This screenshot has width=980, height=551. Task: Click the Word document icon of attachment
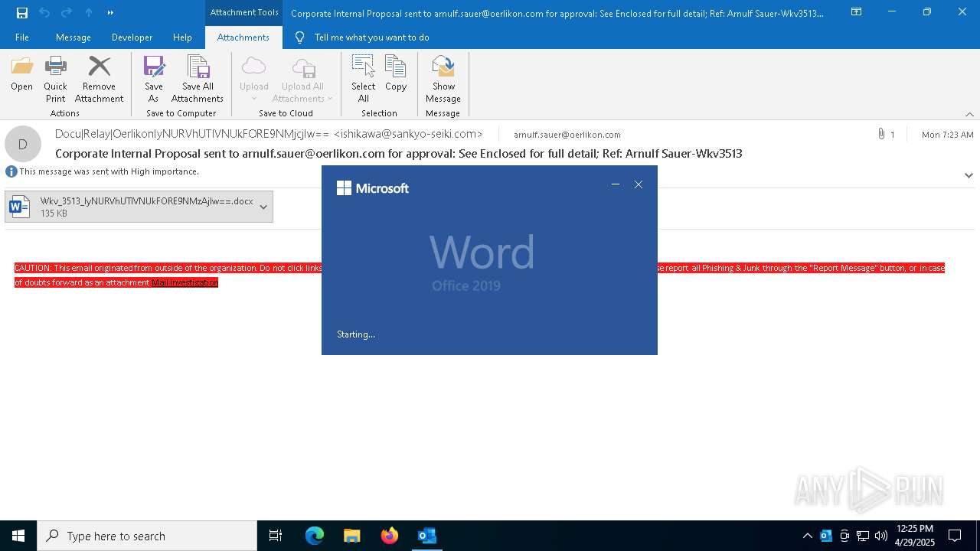[19, 207]
